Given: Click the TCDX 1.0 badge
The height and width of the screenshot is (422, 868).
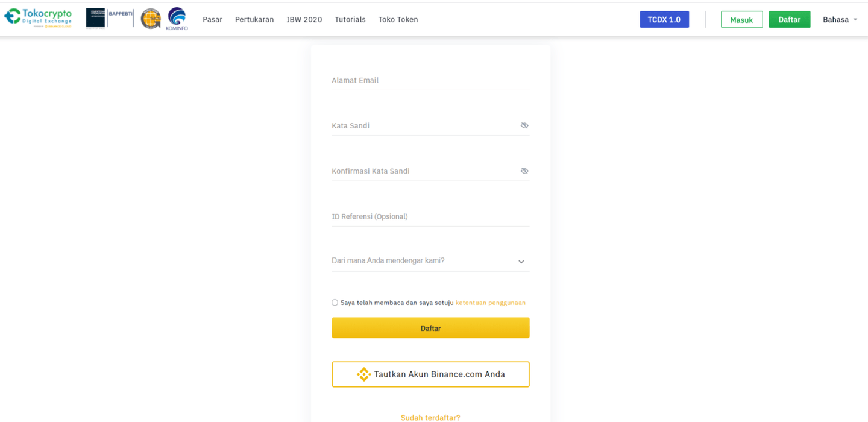Looking at the screenshot, I should click(x=664, y=19).
